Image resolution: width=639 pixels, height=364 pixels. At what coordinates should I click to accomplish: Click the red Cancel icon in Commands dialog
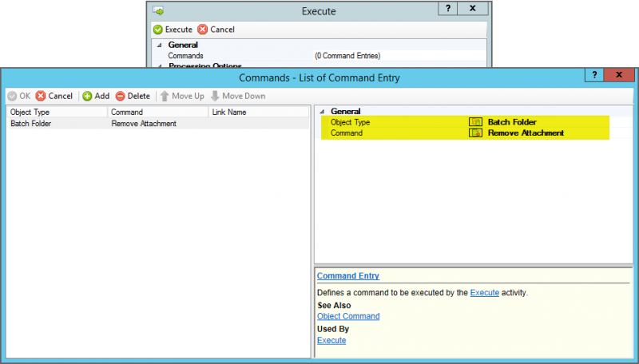[41, 96]
